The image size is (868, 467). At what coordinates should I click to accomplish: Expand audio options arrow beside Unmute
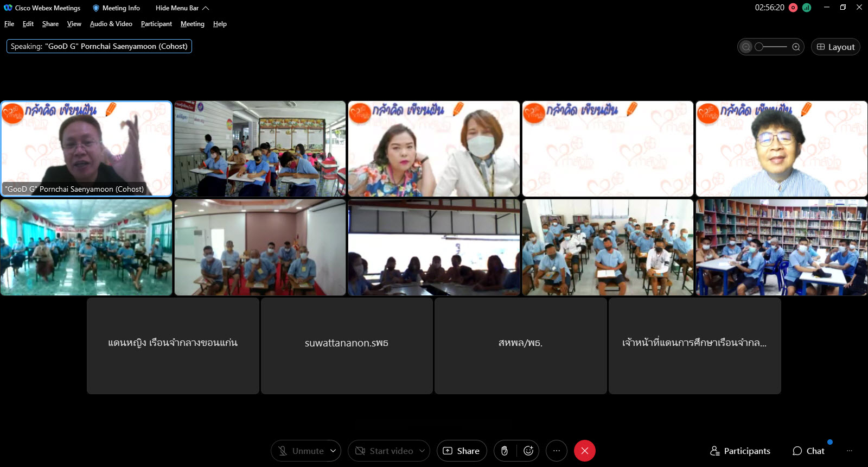(333, 451)
